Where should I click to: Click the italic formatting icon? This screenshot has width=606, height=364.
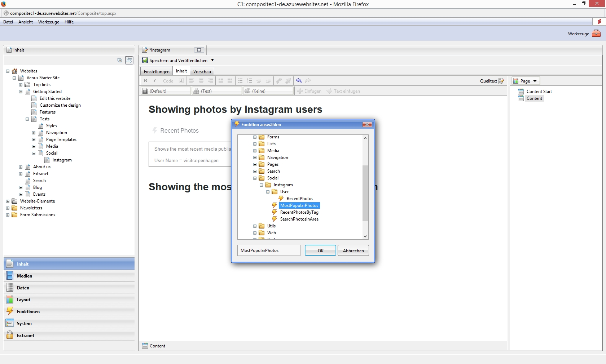pos(155,81)
